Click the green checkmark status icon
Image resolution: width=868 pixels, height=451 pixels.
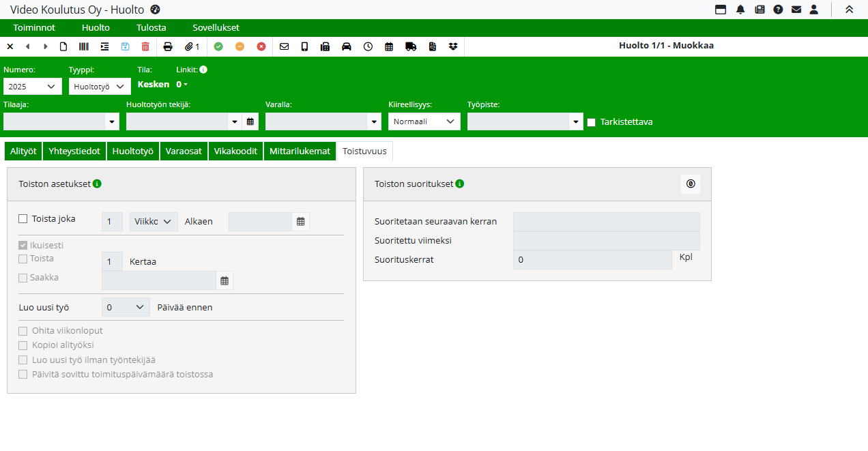click(218, 46)
